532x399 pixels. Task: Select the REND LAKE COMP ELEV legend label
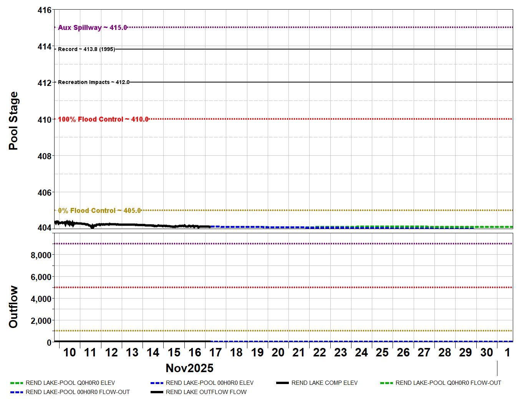click(x=324, y=383)
